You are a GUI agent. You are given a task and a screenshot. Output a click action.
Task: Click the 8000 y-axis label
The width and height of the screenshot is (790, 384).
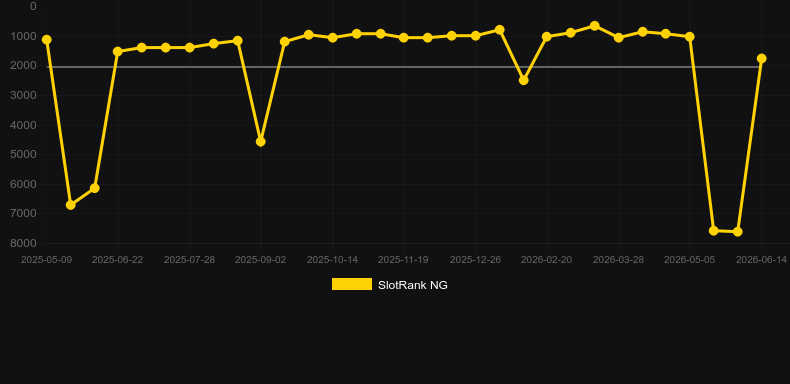[x=24, y=243]
